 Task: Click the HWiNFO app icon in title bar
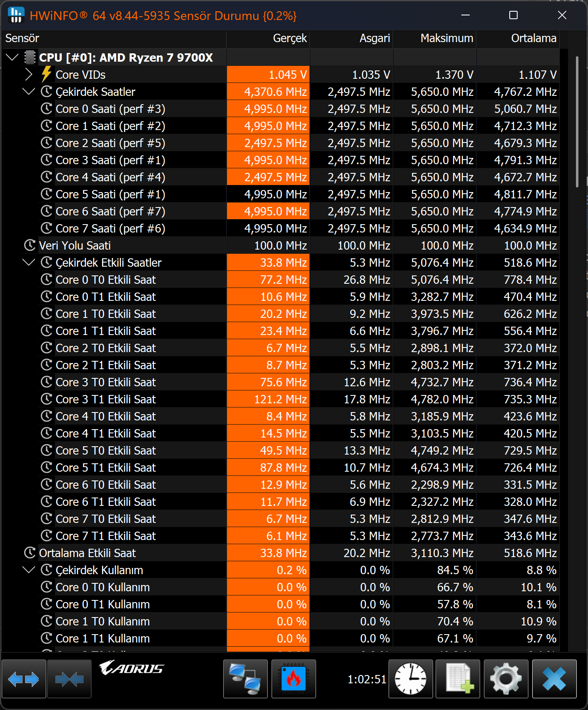16,15
